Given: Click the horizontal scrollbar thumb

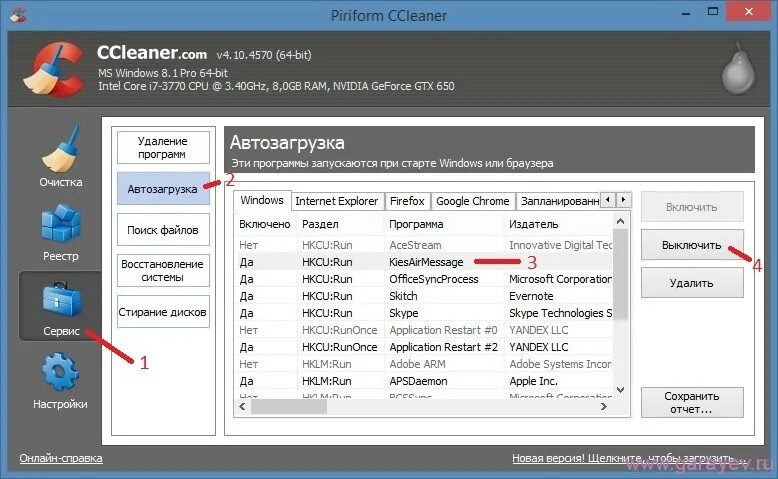Looking at the screenshot, I should (x=289, y=407).
